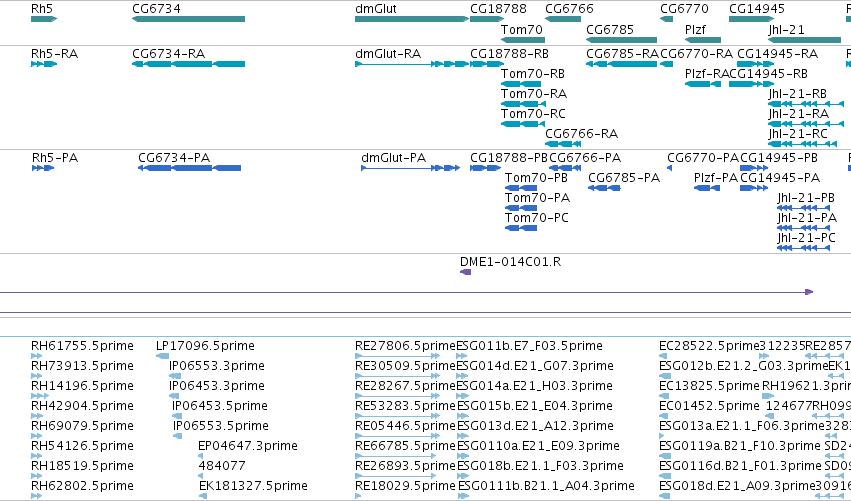Click the CG14945 gene label

click(757, 9)
